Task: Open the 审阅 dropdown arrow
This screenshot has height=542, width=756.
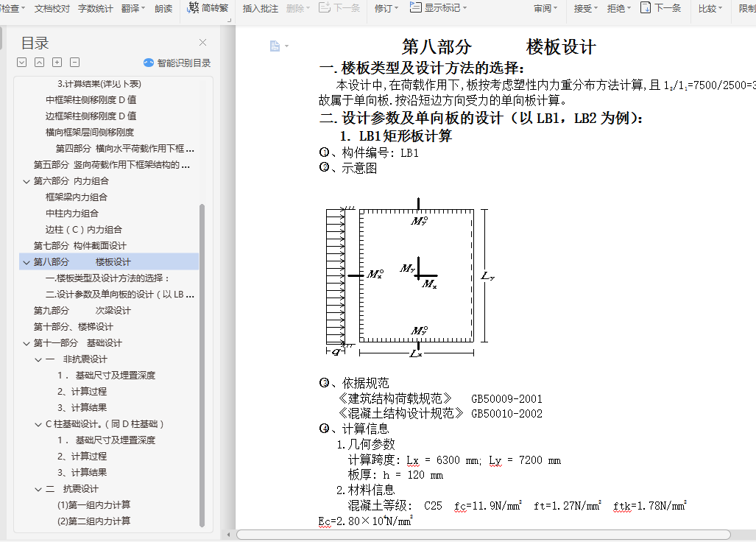Action: click(x=556, y=8)
